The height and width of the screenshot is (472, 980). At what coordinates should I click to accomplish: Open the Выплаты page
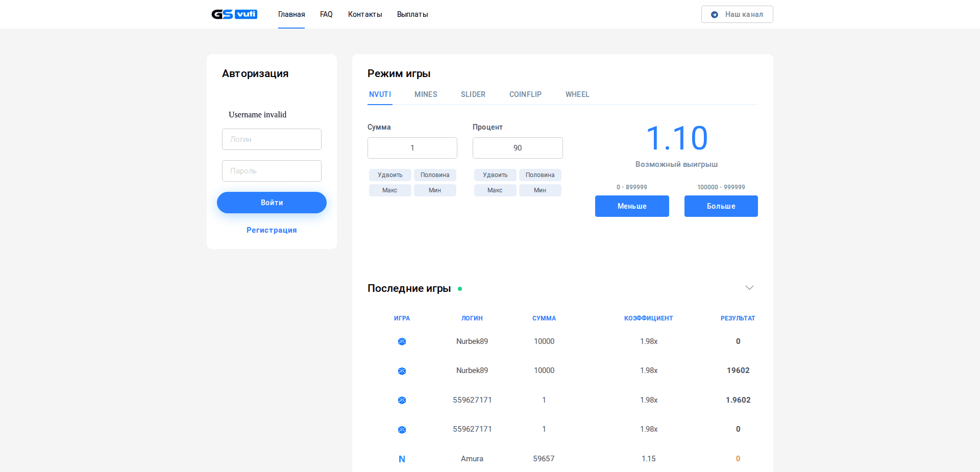[412, 14]
